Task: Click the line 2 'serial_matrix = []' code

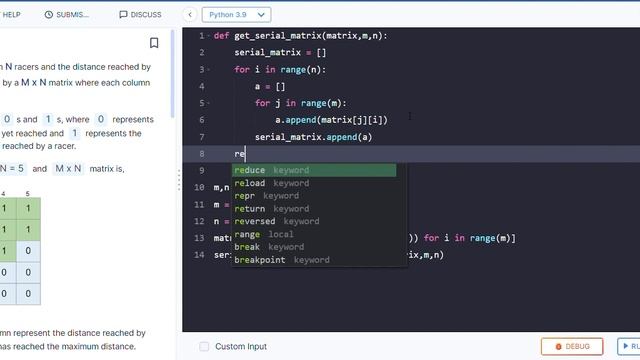Action: pos(280,53)
